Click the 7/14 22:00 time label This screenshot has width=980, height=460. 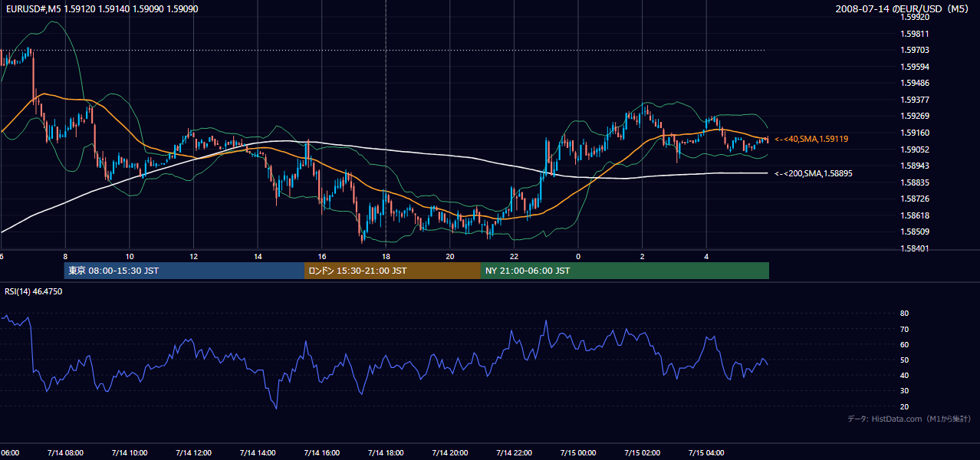pos(514,452)
